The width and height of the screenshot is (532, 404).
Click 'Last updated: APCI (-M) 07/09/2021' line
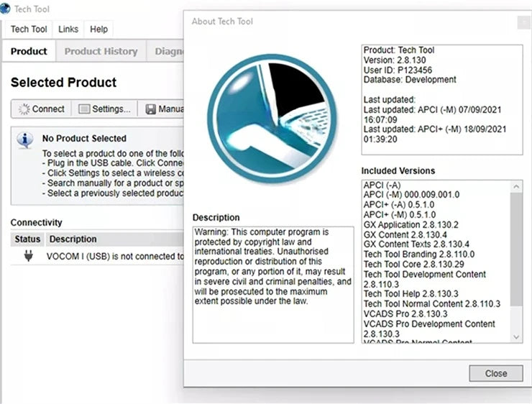(432, 110)
